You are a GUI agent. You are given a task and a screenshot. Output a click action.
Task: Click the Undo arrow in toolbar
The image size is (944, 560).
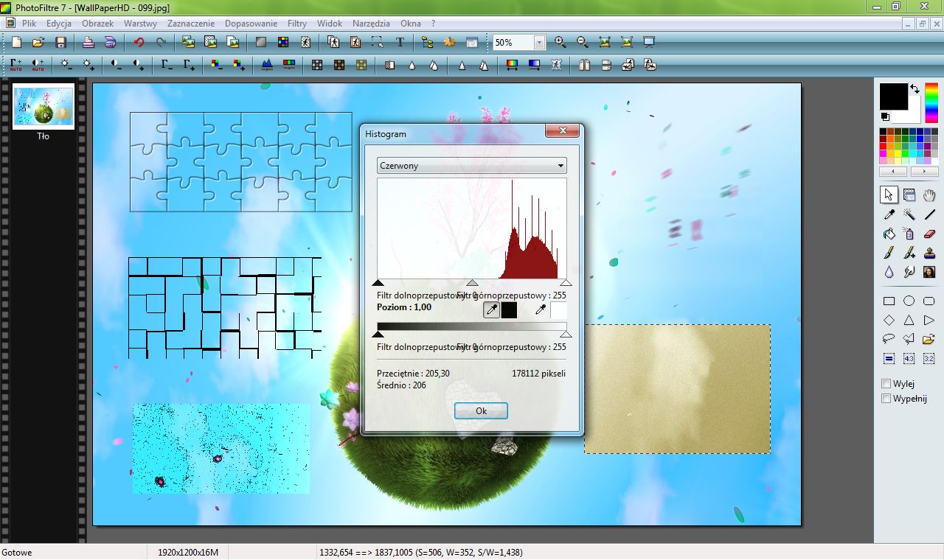[139, 43]
